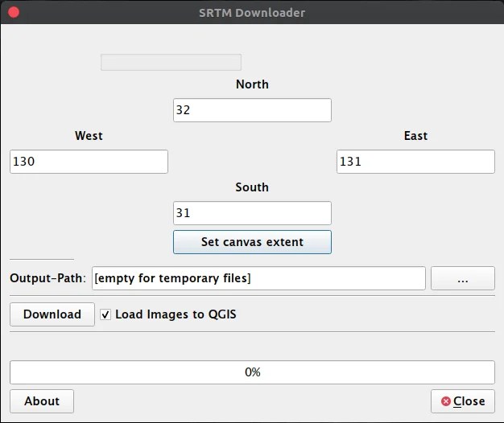Click the Output-Path text field
This screenshot has height=423, width=504.
coord(258,278)
